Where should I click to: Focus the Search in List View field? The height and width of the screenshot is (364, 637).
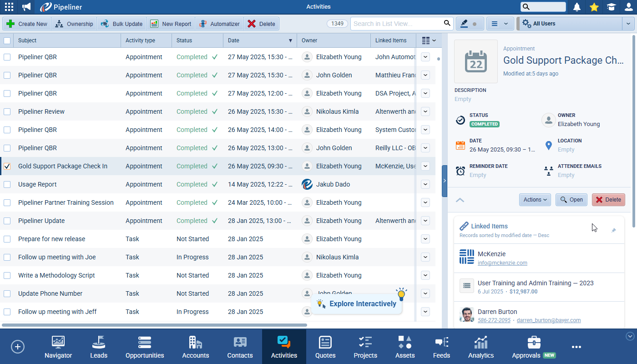click(396, 24)
